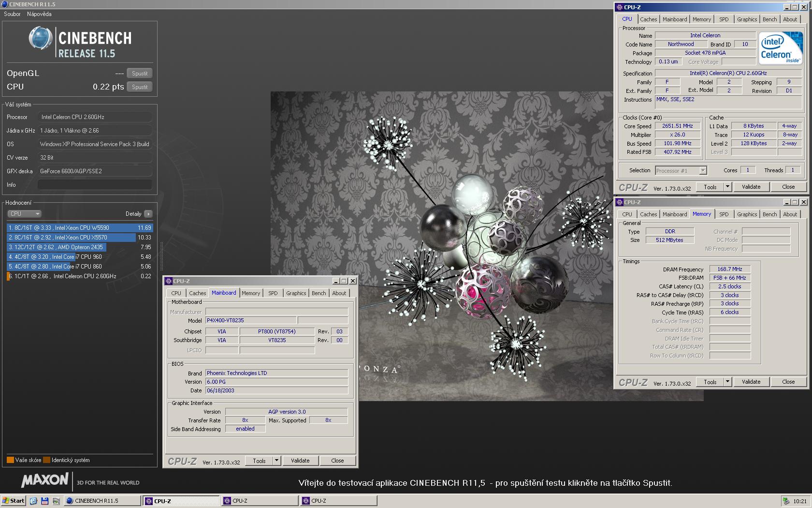
Task: Click DRAM Frequency value 168.7 MHz
Action: 729,269
